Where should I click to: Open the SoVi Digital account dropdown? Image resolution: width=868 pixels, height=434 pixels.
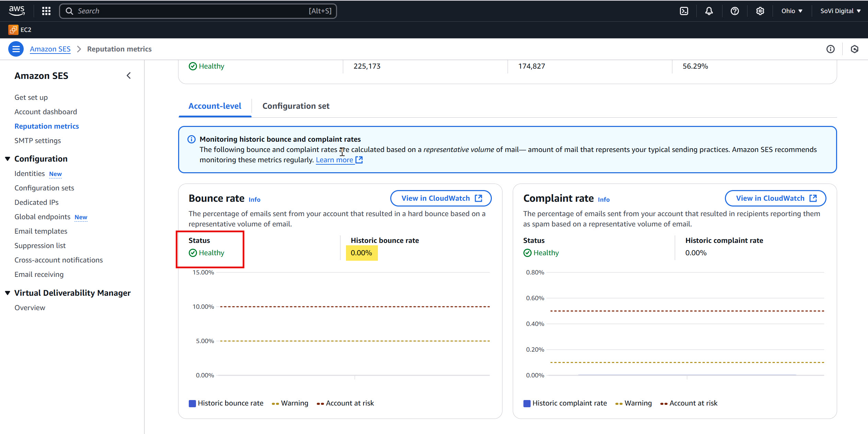point(840,11)
